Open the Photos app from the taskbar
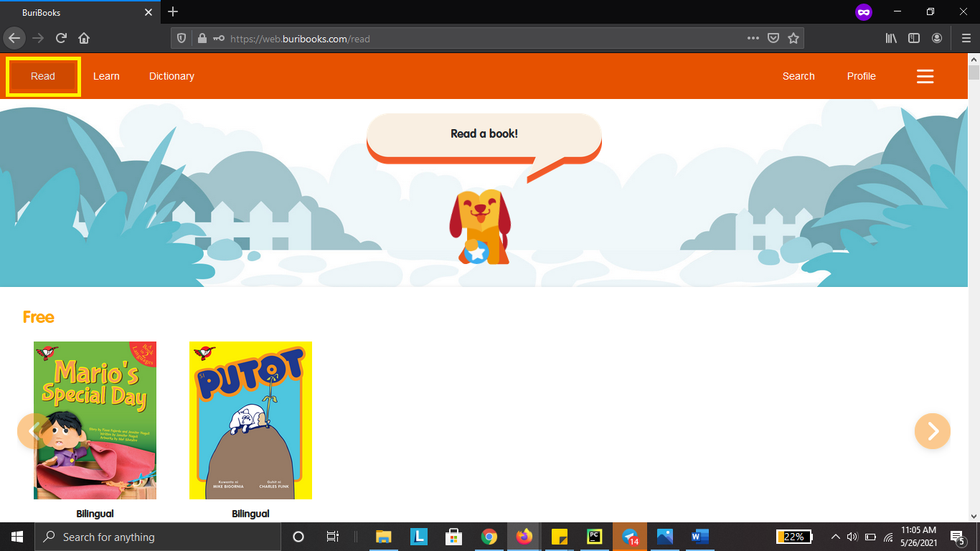This screenshot has width=980, height=551. click(664, 537)
